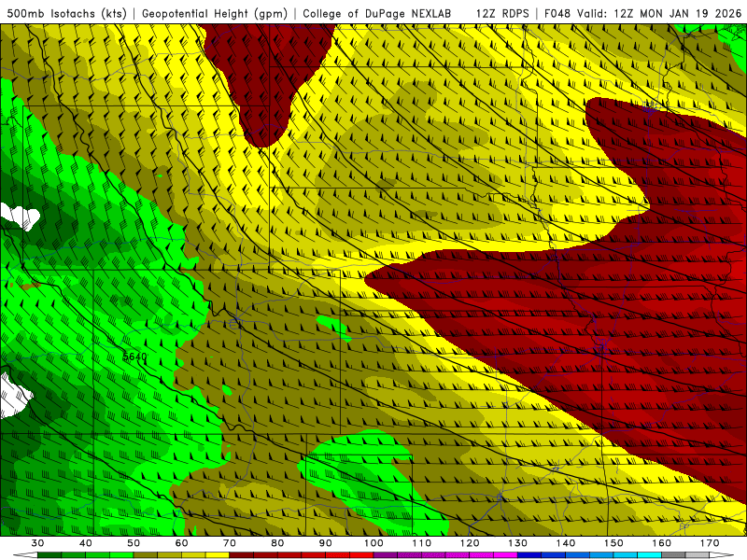The height and width of the screenshot is (560, 747).
Task: Click the magenta legend swatch left of 130
Action: [x=505, y=555]
